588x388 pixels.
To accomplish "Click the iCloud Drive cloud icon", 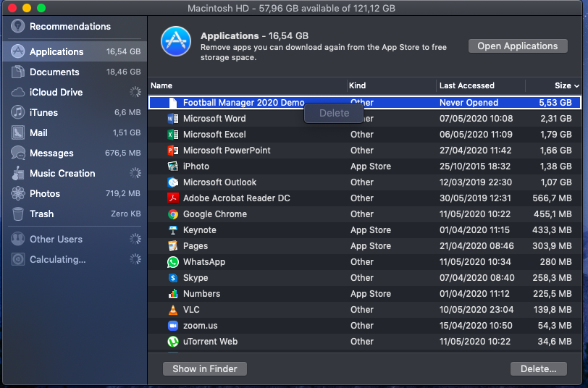I will click(17, 92).
